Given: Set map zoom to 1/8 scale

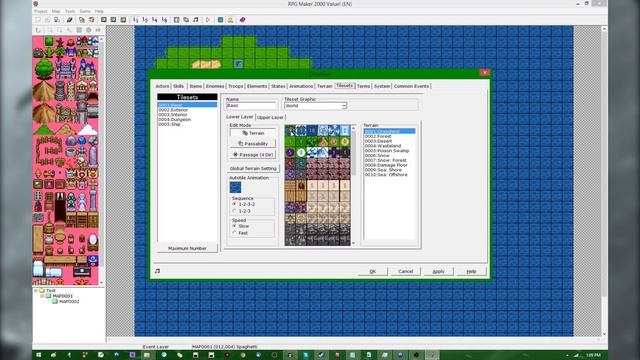Looking at the screenshot, I should tap(164, 20).
